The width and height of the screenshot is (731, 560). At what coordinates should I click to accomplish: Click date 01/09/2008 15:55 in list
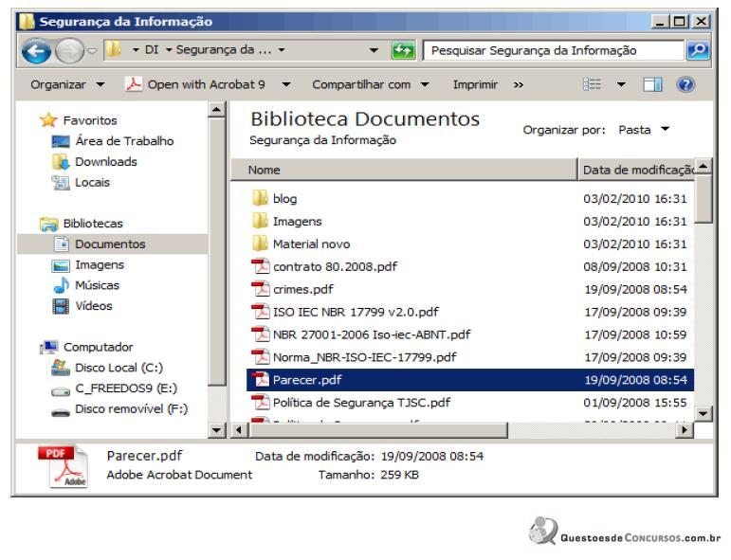pos(635,403)
